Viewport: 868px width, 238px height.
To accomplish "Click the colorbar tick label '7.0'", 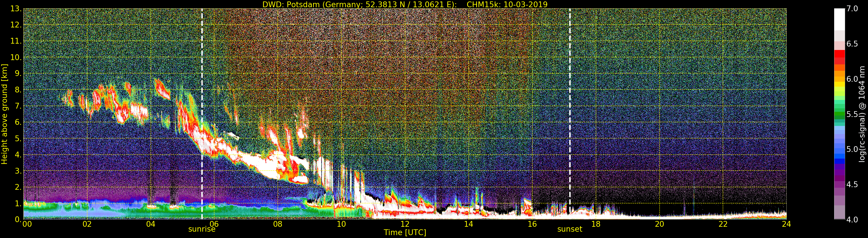I will point(852,9).
